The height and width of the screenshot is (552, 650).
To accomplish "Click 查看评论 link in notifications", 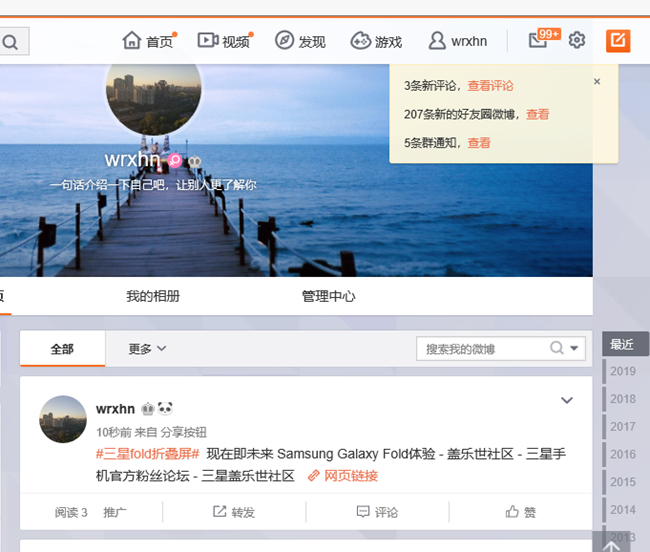I will coord(490,86).
